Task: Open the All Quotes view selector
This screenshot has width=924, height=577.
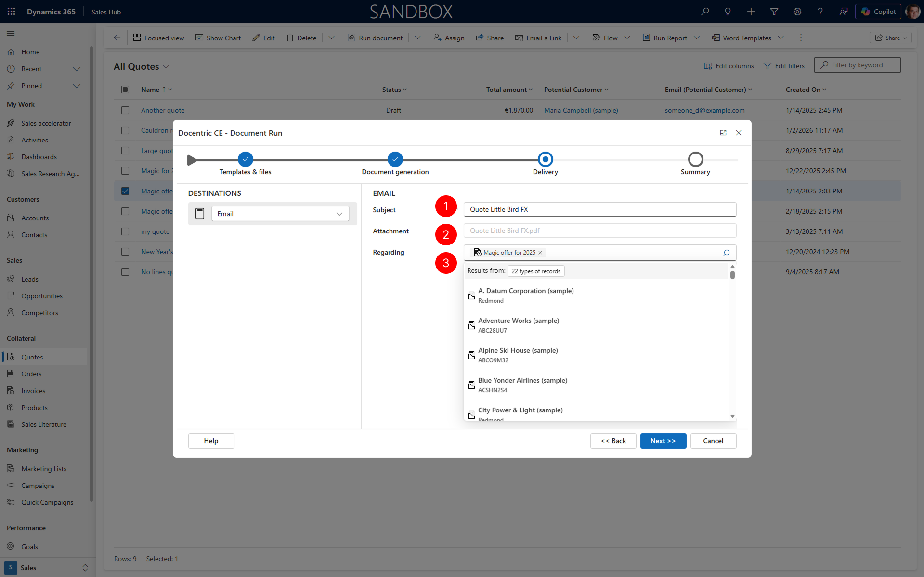Action: click(142, 66)
